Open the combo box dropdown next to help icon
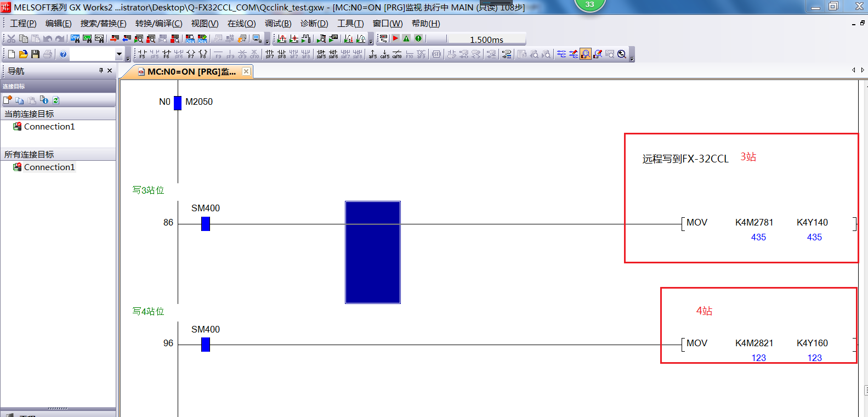The image size is (868, 417). point(119,54)
